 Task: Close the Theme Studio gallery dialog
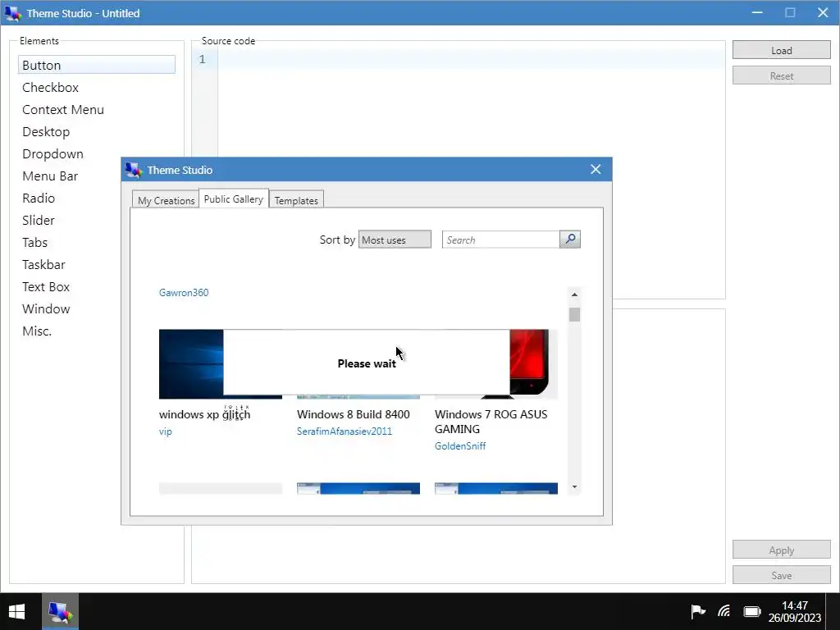(x=596, y=169)
